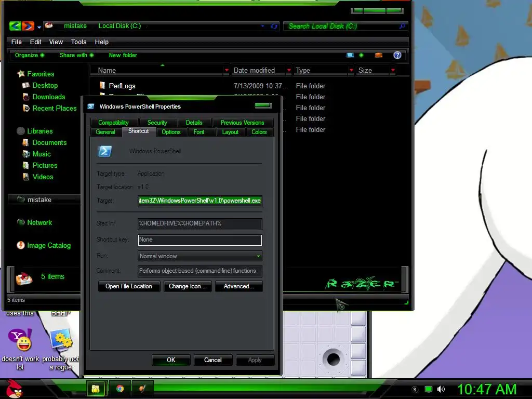The height and width of the screenshot is (399, 532).
Task: Switch to the Layout tab
Action: point(230,132)
